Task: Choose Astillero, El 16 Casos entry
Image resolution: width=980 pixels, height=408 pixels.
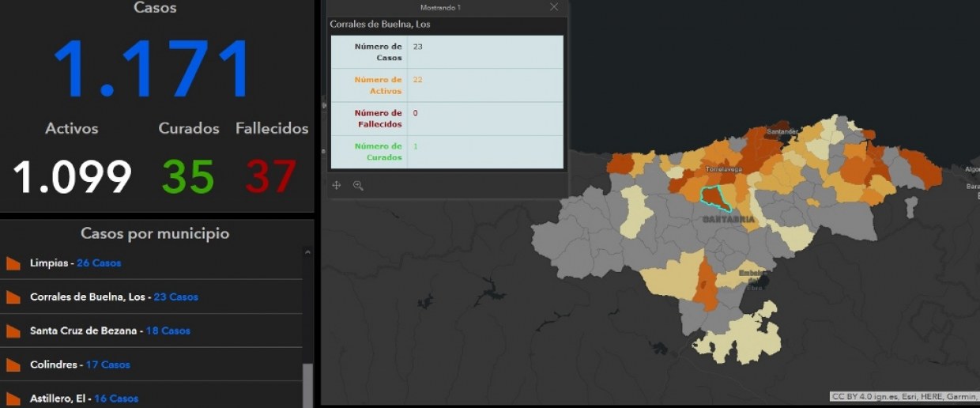Action: pyautogui.click(x=84, y=399)
